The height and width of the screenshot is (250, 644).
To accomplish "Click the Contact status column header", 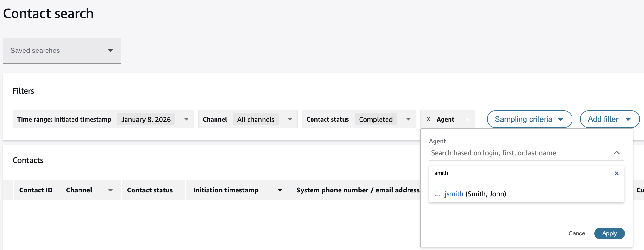I will click(x=150, y=190).
